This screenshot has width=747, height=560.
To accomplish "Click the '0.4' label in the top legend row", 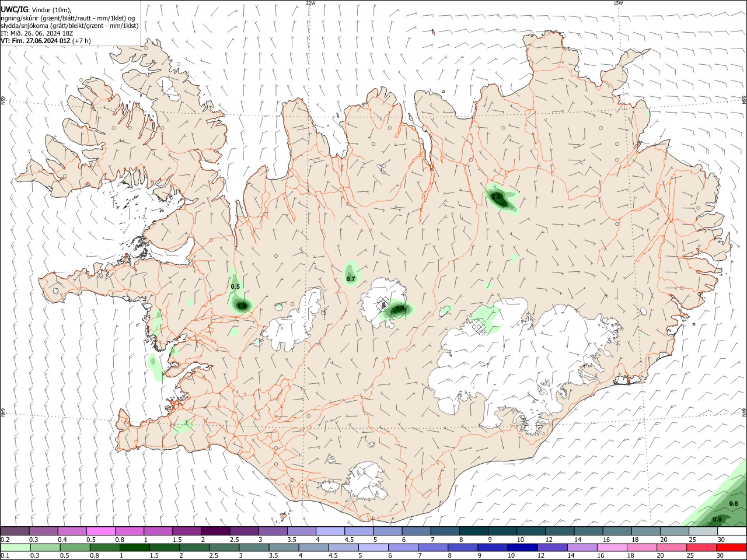I will (x=62, y=540).
